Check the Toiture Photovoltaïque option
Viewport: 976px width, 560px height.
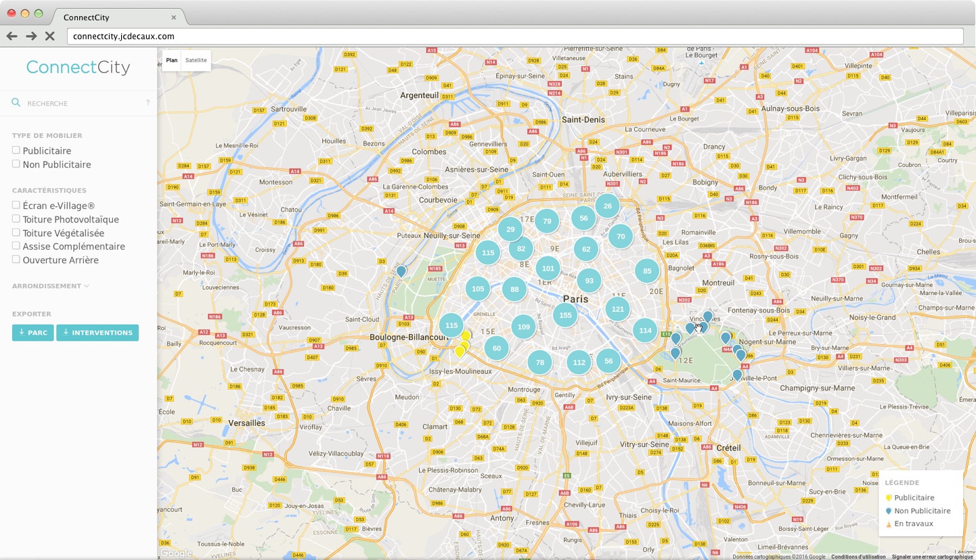coord(16,218)
